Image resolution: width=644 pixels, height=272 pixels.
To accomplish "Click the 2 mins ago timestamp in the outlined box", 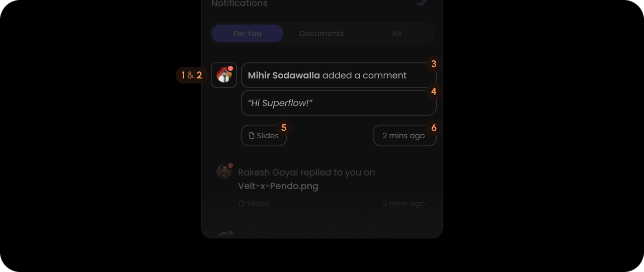I will pos(404,136).
